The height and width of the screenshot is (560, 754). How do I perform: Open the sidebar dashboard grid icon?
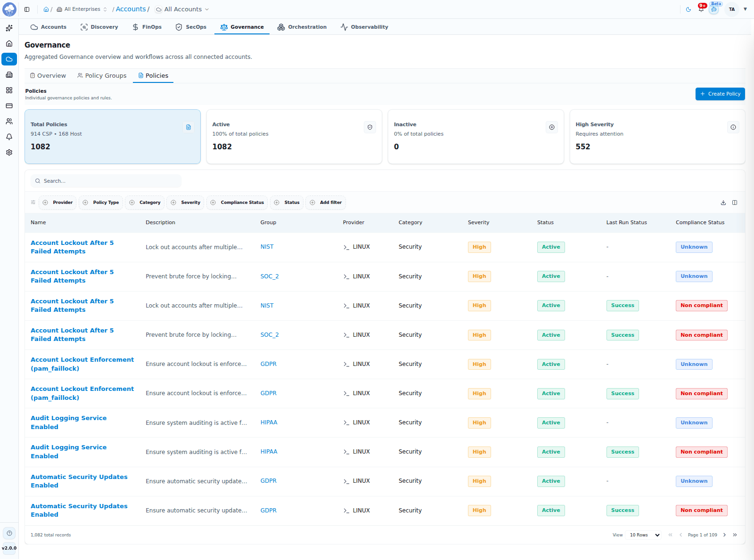pos(9,90)
